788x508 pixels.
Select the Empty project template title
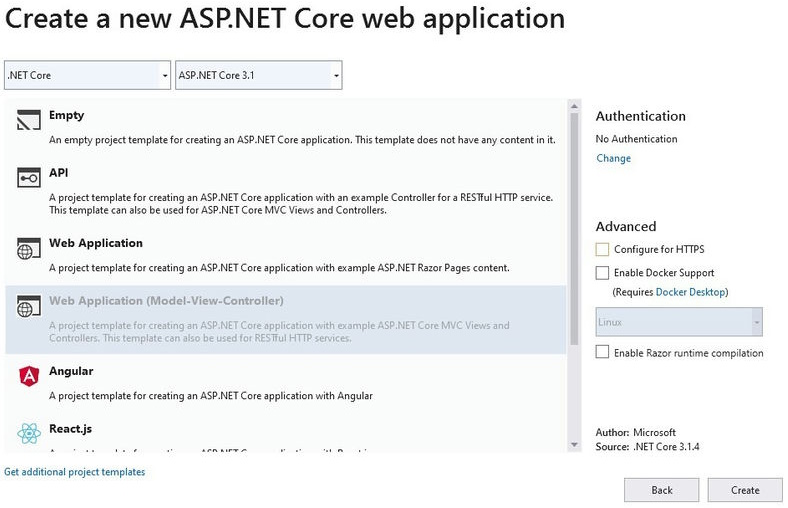pos(67,115)
